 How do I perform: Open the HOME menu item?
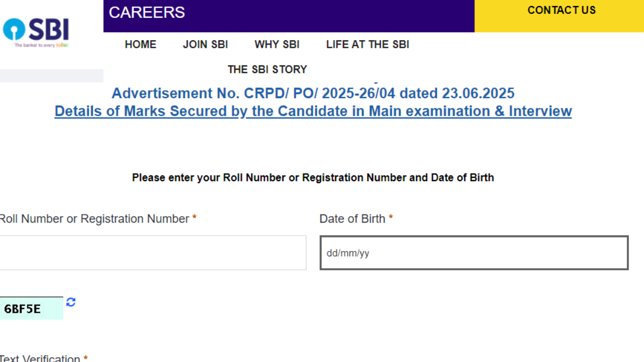tap(140, 45)
